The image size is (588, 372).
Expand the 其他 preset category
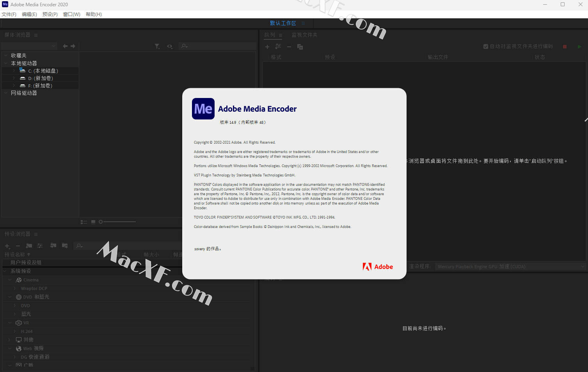coord(10,340)
